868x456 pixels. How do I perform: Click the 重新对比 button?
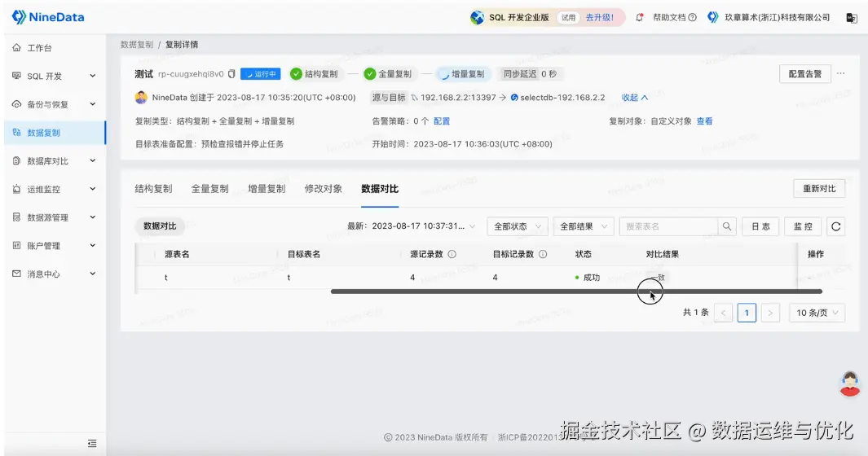click(x=819, y=189)
